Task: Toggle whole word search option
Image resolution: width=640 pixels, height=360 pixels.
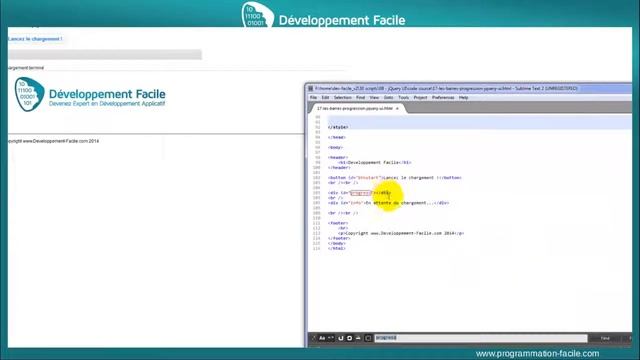Action: (x=331, y=338)
